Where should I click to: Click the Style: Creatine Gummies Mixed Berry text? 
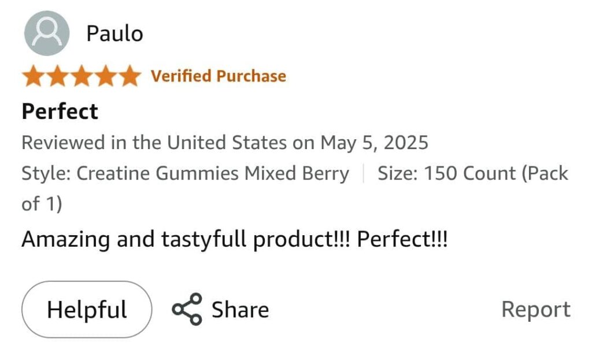coord(185,173)
